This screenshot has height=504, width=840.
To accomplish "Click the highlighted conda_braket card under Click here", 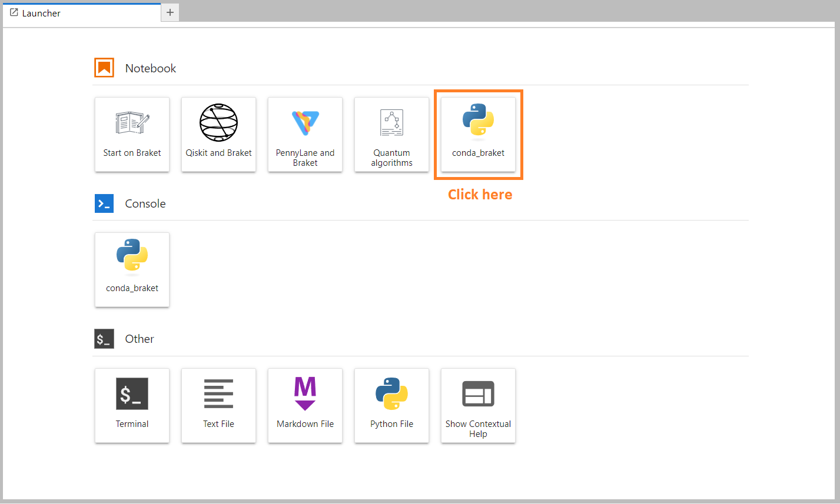I will coord(478,134).
